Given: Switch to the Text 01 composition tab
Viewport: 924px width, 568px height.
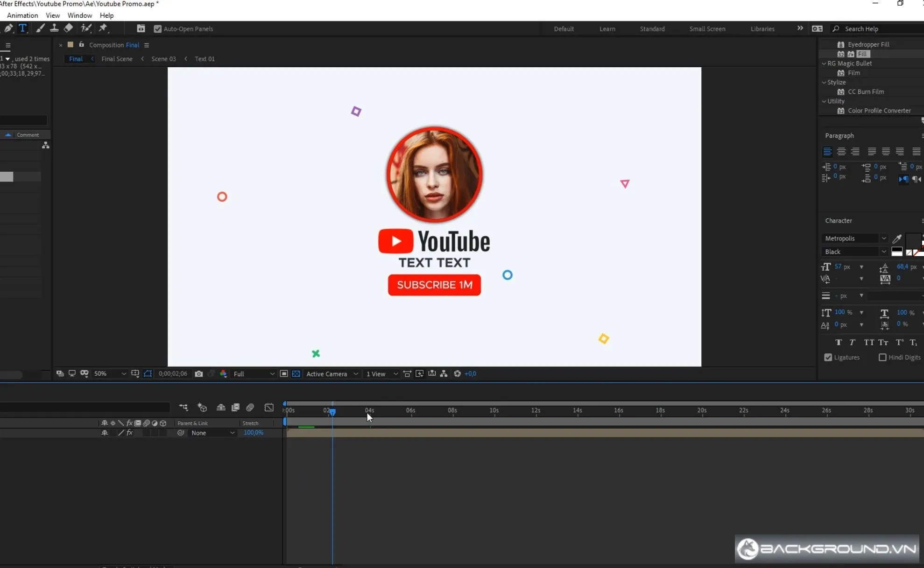Looking at the screenshot, I should tap(205, 59).
